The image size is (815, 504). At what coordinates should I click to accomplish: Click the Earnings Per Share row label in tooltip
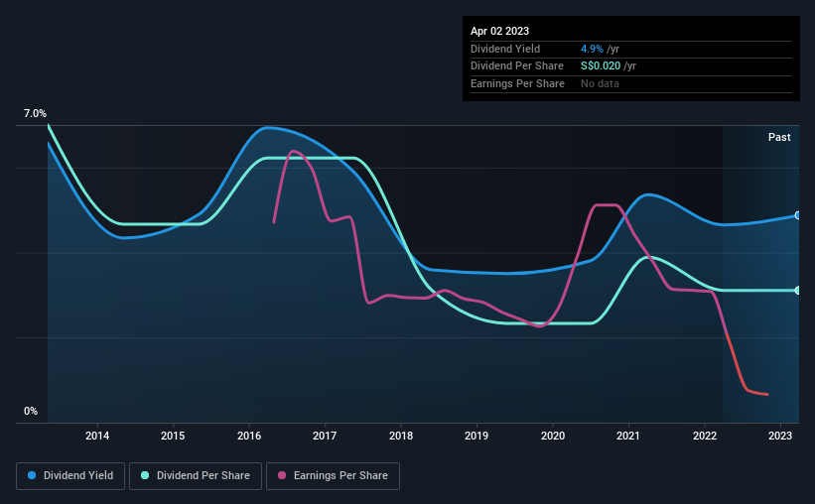pyautogui.click(x=517, y=83)
